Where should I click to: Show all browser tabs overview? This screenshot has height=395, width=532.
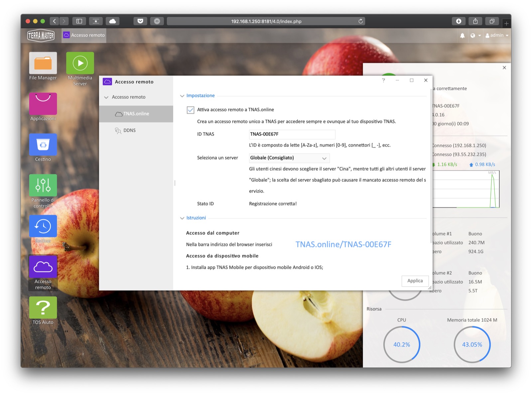[492, 21]
